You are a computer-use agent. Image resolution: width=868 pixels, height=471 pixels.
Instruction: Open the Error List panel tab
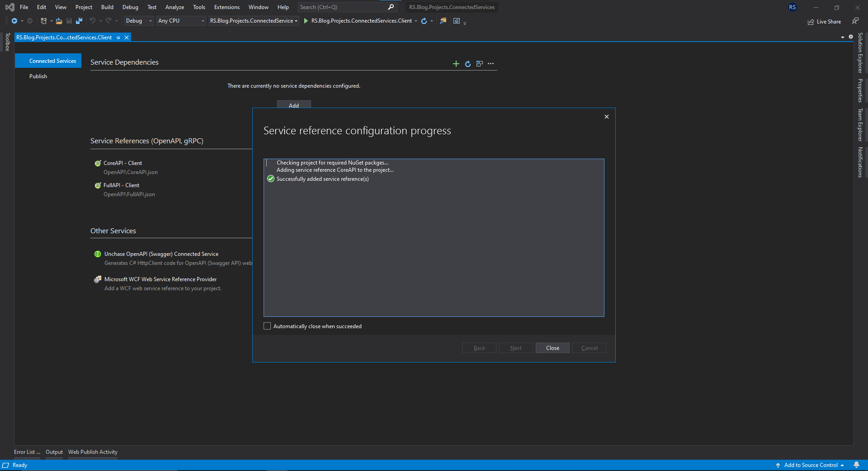(27, 452)
